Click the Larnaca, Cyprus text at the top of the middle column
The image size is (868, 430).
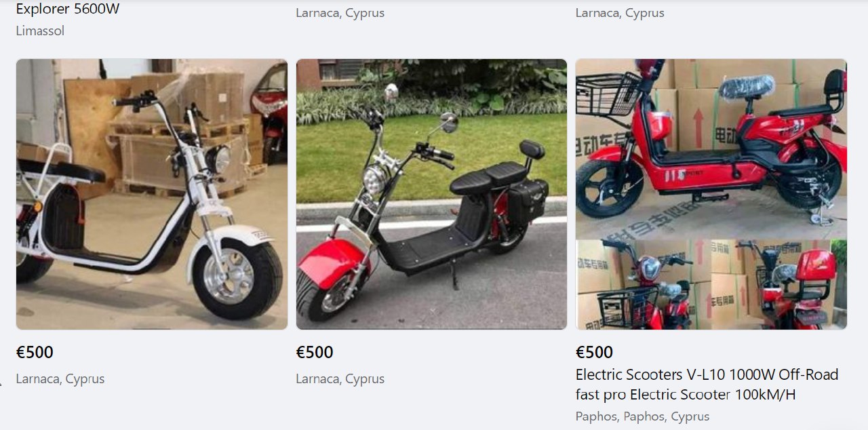pyautogui.click(x=340, y=13)
